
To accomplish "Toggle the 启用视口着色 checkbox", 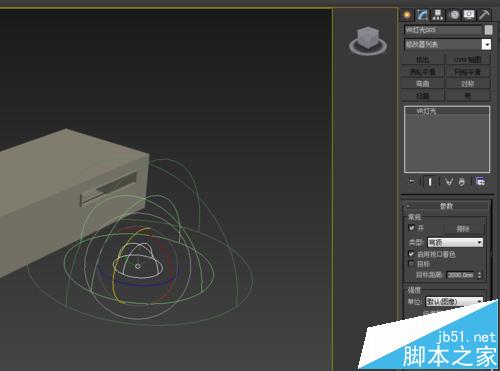I will tap(411, 254).
